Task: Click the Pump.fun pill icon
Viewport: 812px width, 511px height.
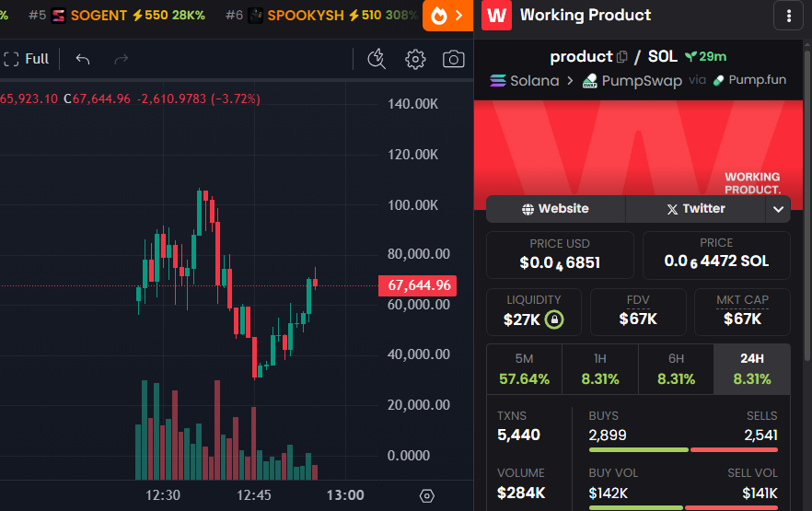Action: [x=718, y=80]
